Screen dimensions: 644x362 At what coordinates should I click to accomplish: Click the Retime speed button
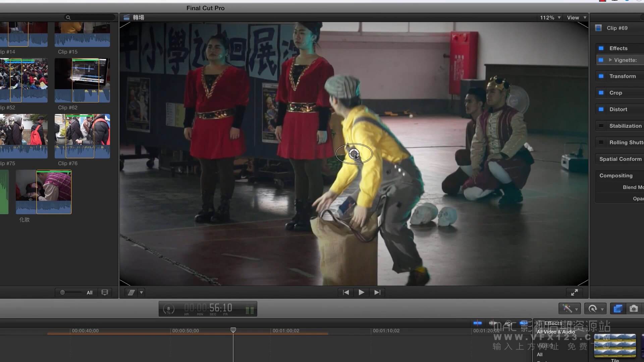click(x=593, y=308)
